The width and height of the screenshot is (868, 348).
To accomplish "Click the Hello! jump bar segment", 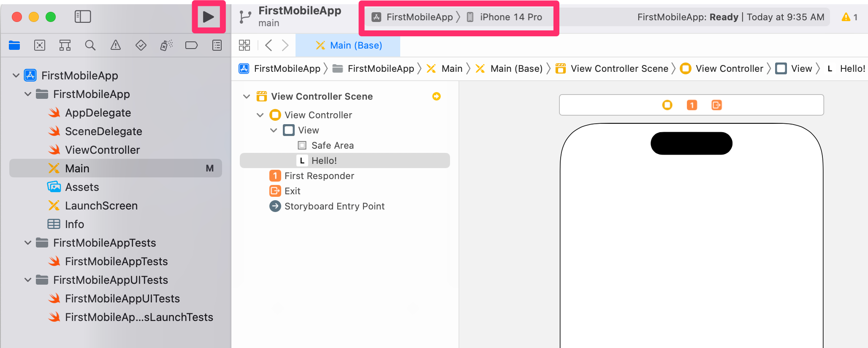I will point(846,68).
